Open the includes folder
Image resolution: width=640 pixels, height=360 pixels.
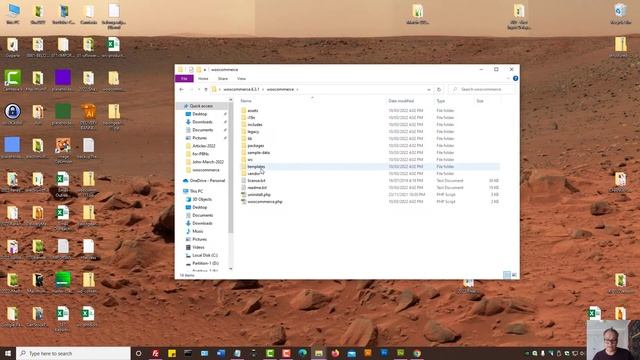coord(255,124)
